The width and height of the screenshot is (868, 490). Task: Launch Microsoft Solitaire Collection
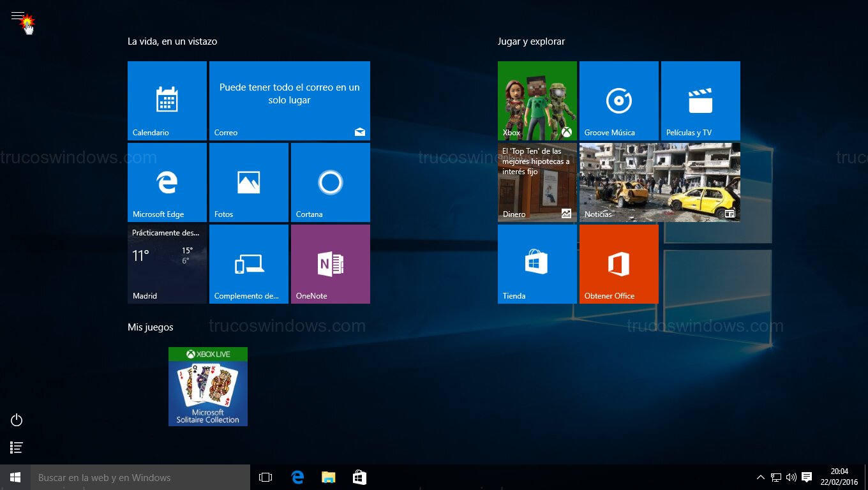(207, 387)
